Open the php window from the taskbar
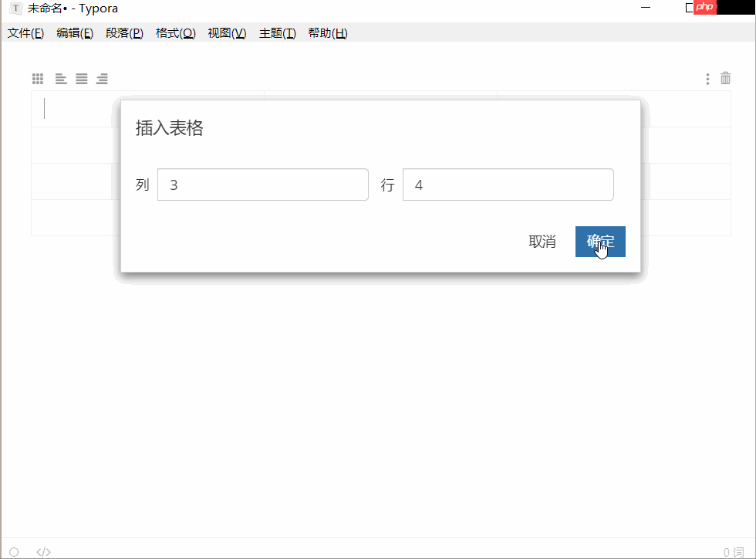This screenshot has width=756, height=559. pyautogui.click(x=704, y=8)
